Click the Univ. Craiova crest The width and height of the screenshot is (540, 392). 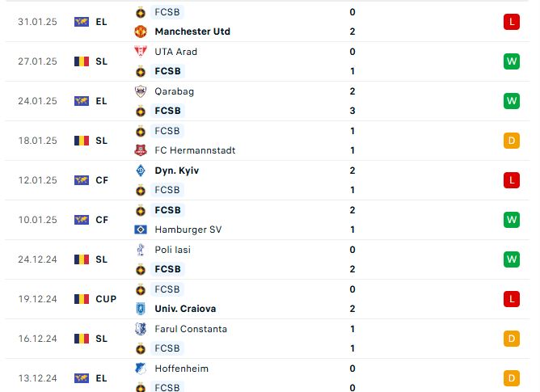point(141,309)
